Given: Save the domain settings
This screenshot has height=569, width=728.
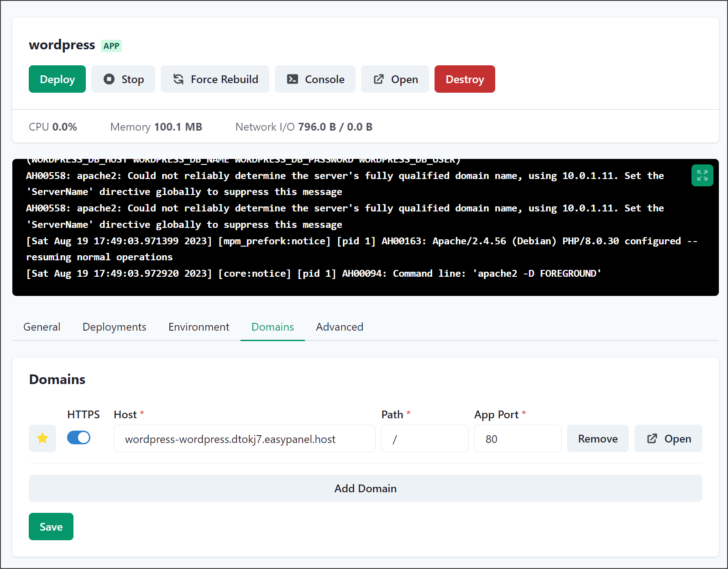Looking at the screenshot, I should (x=51, y=527).
